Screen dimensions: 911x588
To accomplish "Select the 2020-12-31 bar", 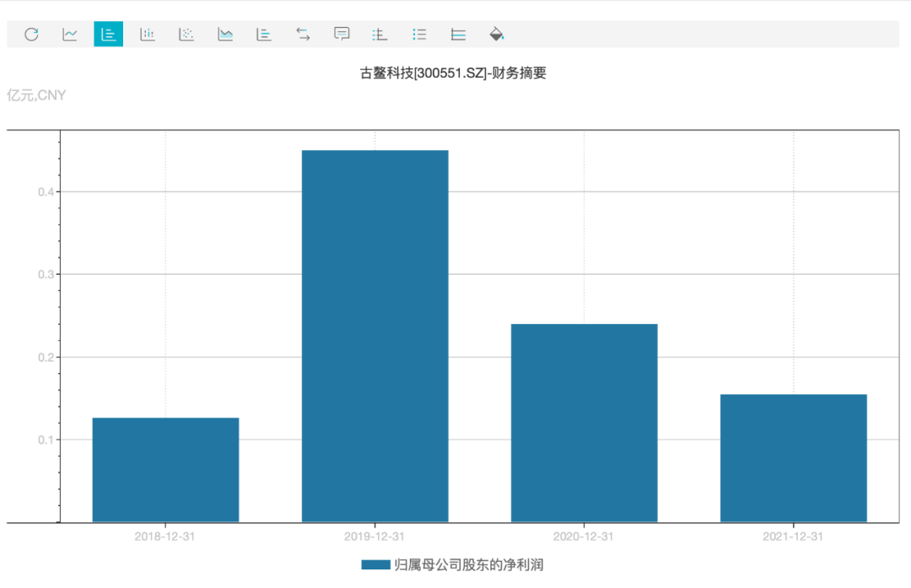I will 584,423.
